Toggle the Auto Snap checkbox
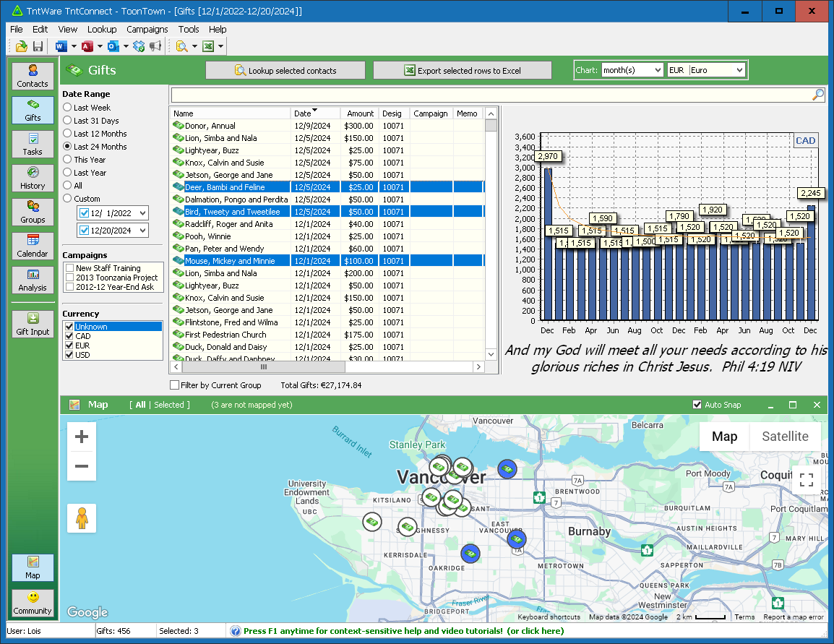The width and height of the screenshot is (834, 644). click(x=697, y=405)
